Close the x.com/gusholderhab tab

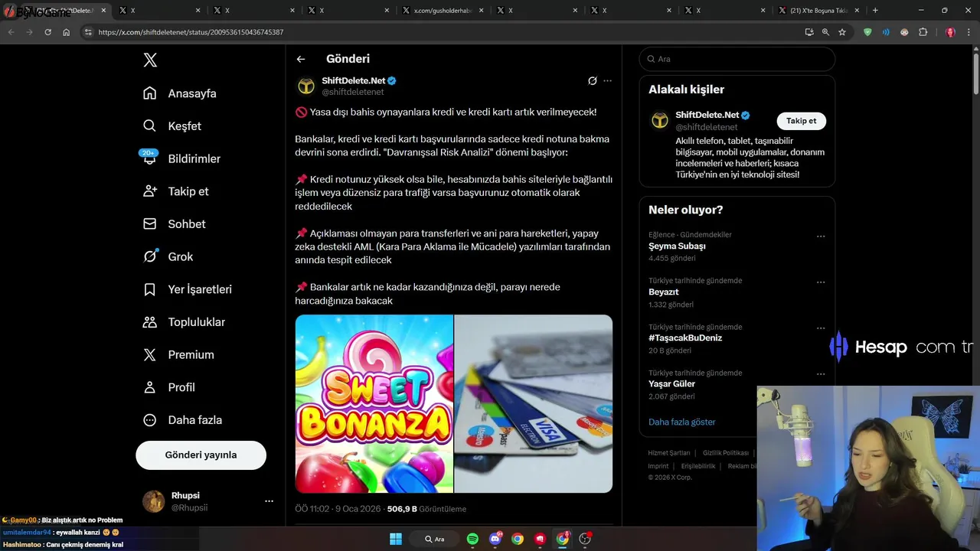pos(480,11)
